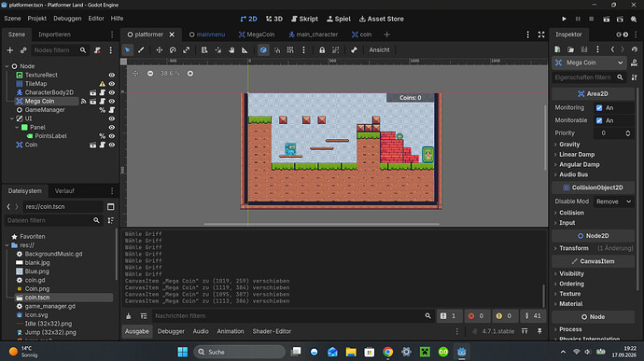Load resource folder icon in Inspector
Viewport: 644px width, 361px height.
click(570, 49)
